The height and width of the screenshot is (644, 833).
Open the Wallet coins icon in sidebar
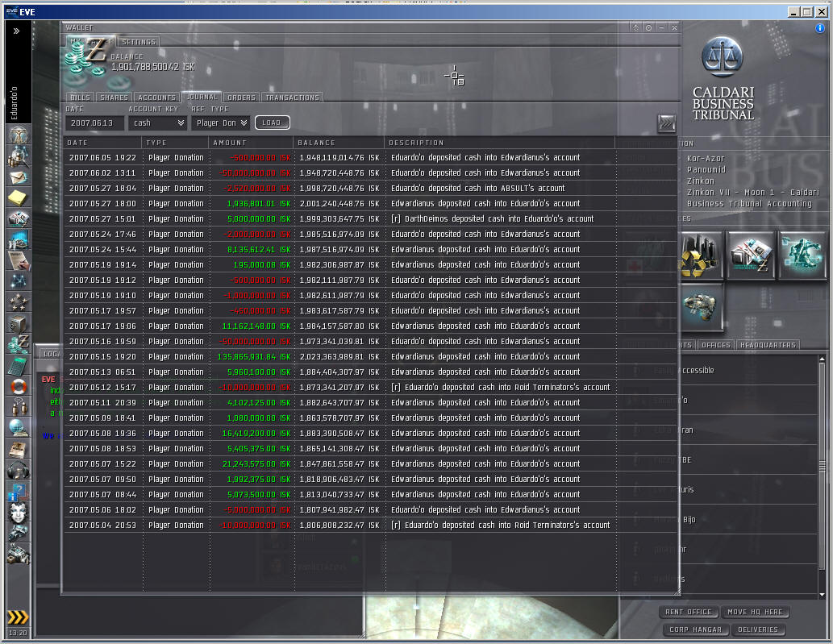point(18,344)
